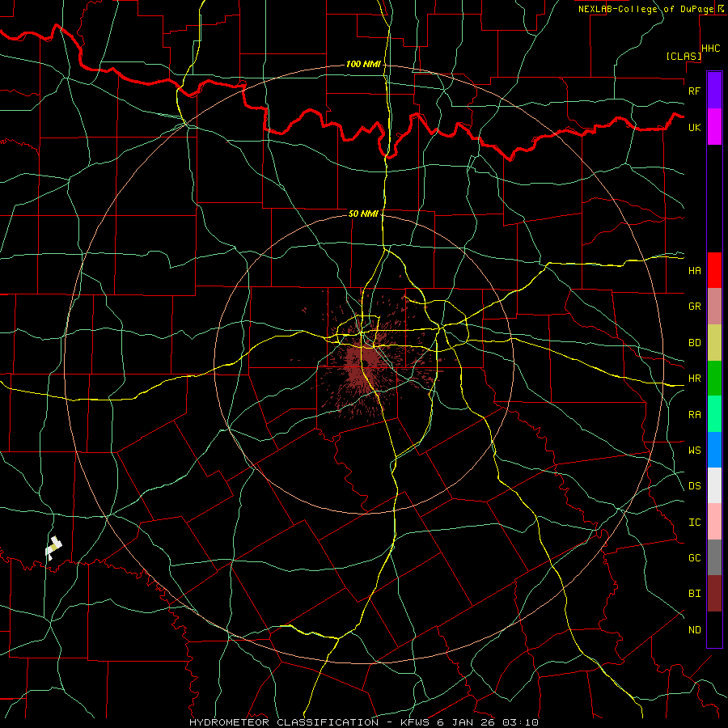The image size is (728, 728).
Task: Click the gray GC legend swatch
Action: (x=714, y=557)
